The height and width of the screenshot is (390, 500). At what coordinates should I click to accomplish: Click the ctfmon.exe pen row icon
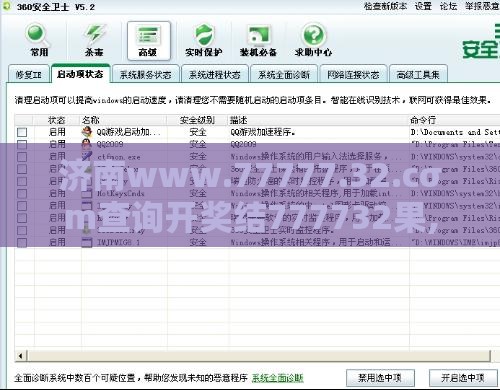pos(87,156)
